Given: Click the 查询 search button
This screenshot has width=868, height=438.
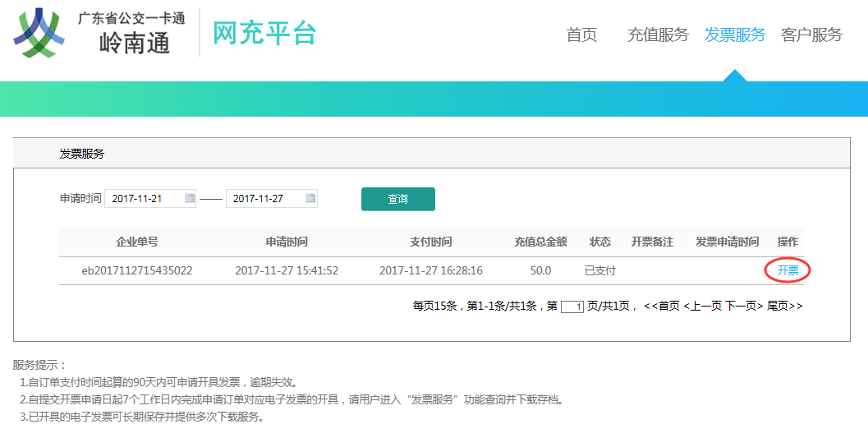Looking at the screenshot, I should click(x=398, y=200).
